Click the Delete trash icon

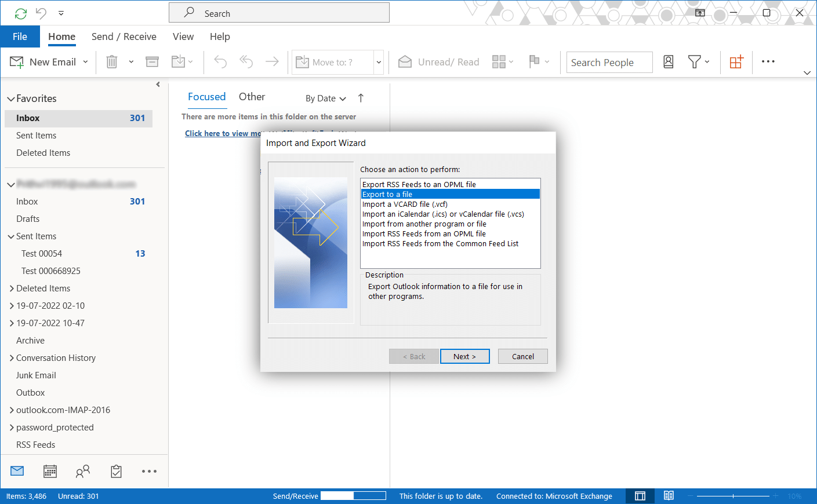[112, 62]
